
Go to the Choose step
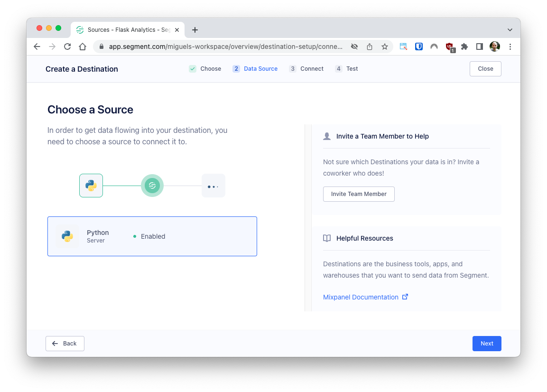click(x=205, y=69)
